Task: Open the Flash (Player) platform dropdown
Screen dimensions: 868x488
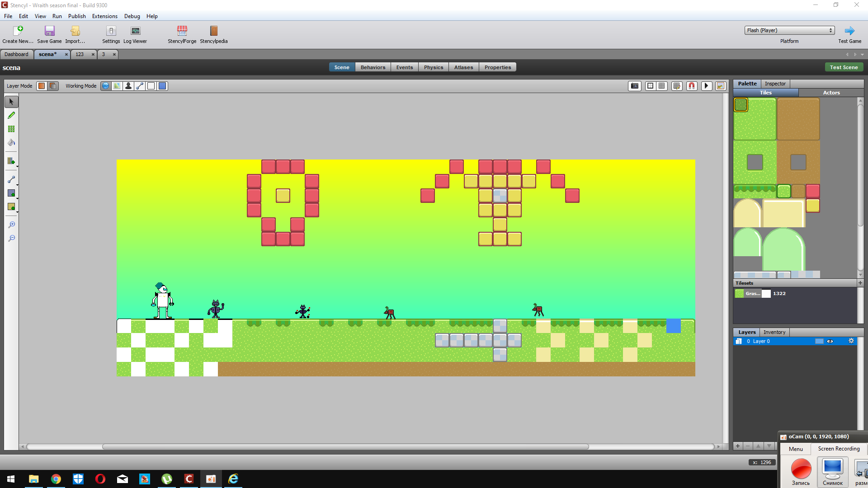Action: 789,30
